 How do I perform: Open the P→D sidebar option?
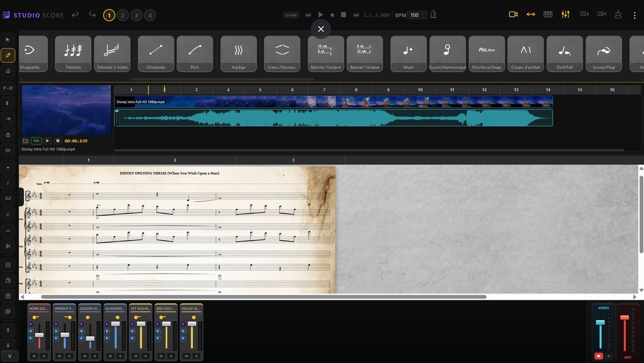8,88
